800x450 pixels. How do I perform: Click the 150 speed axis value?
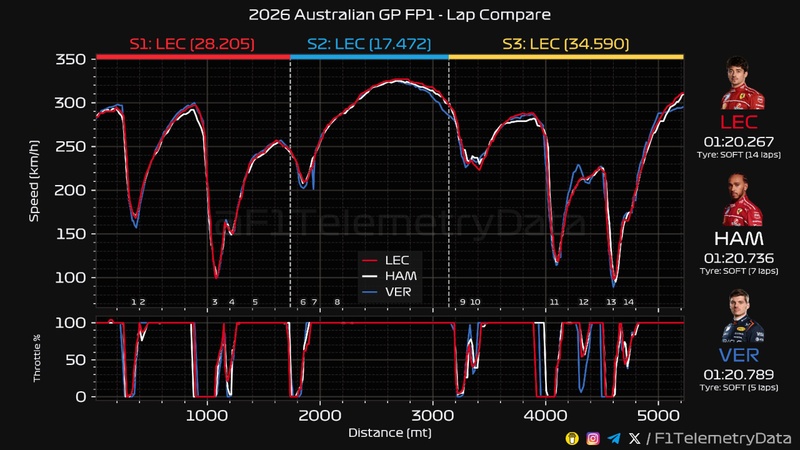click(x=70, y=234)
